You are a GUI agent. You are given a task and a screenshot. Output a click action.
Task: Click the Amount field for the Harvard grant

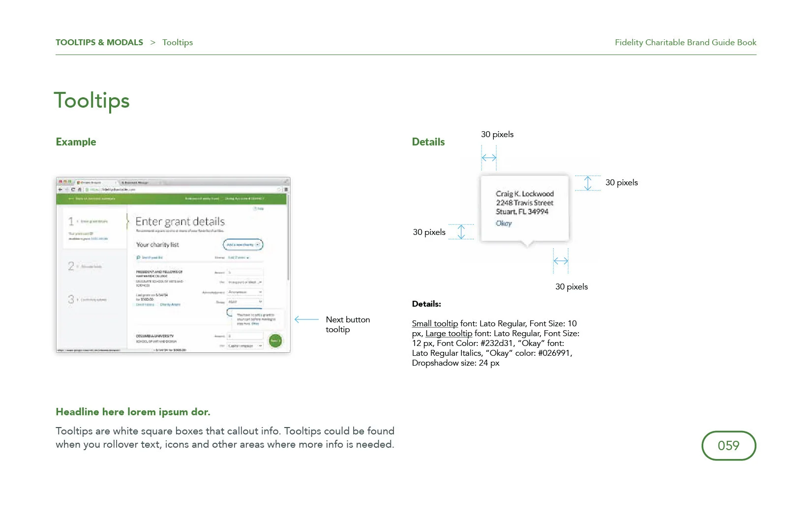(x=245, y=272)
